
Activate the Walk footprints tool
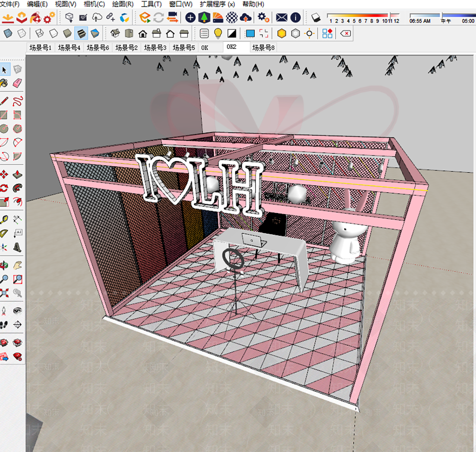tap(4, 325)
